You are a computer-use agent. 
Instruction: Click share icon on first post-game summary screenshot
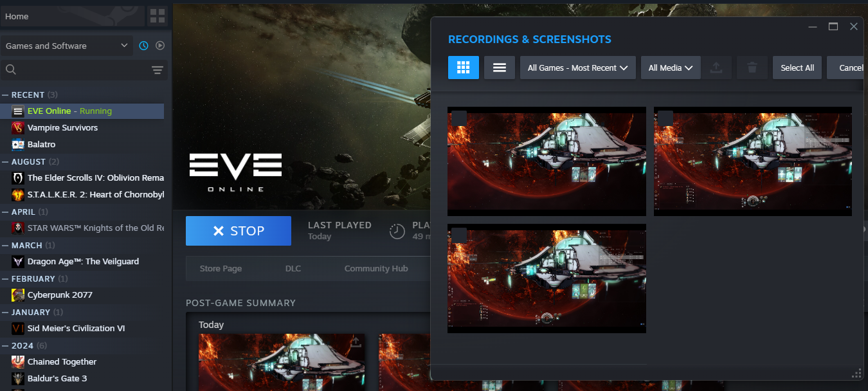coord(355,342)
